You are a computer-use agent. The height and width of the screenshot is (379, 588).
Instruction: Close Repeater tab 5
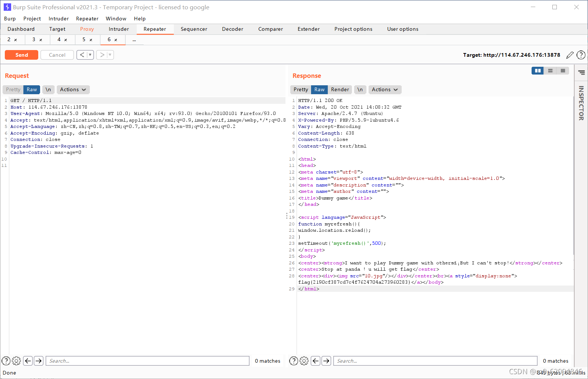coord(91,40)
